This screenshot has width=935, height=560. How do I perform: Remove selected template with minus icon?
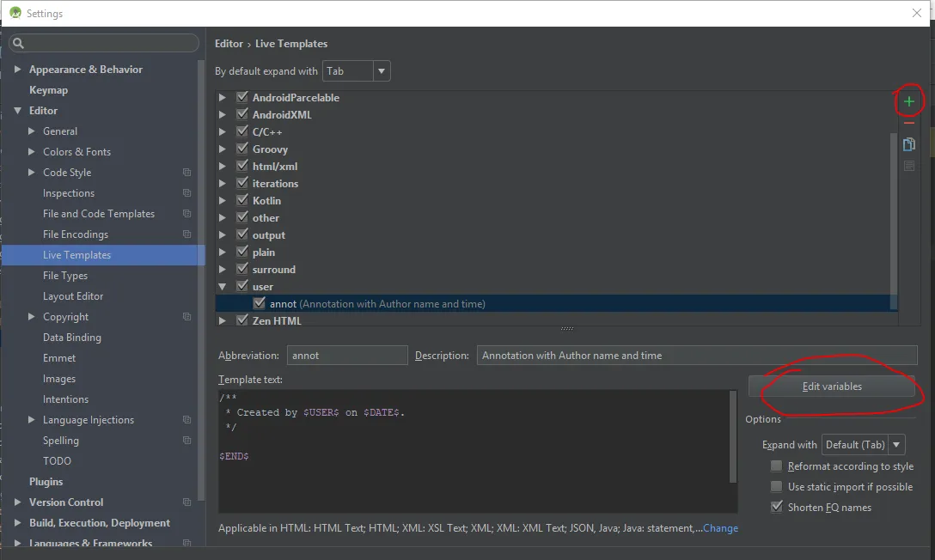908,124
